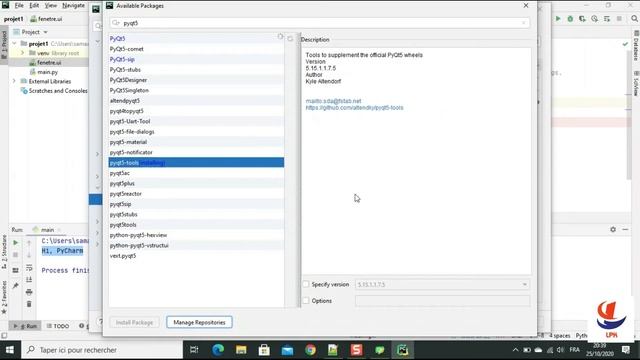Rerun main from the Run panel
640x360 pixels.
coord(16,243)
